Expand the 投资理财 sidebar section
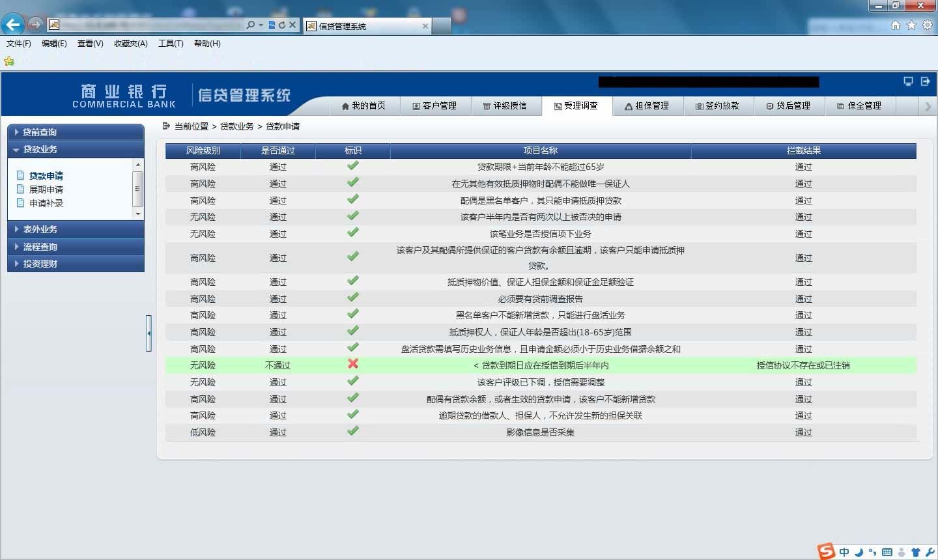 click(76, 264)
